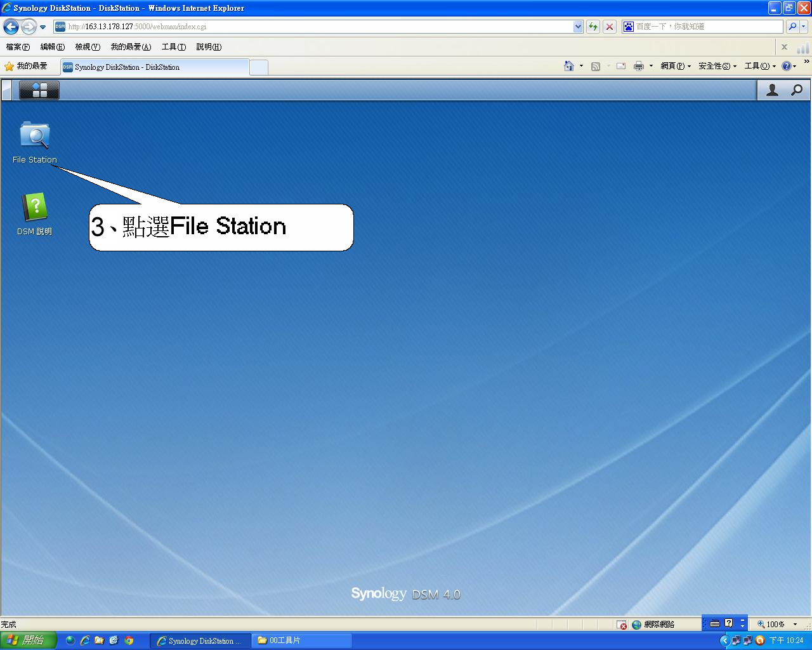Switch to 00工具片 folder taskbar button
This screenshot has width=812, height=650.
[302, 641]
